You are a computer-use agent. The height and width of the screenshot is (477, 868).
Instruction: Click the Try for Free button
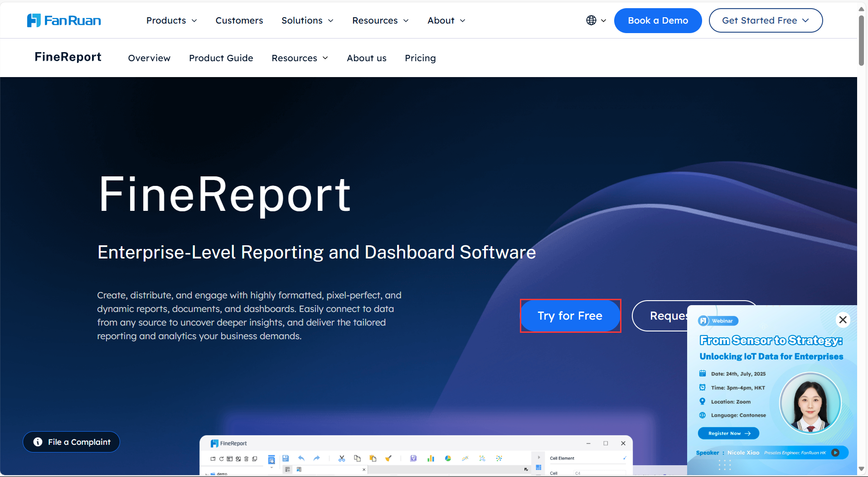[570, 316]
